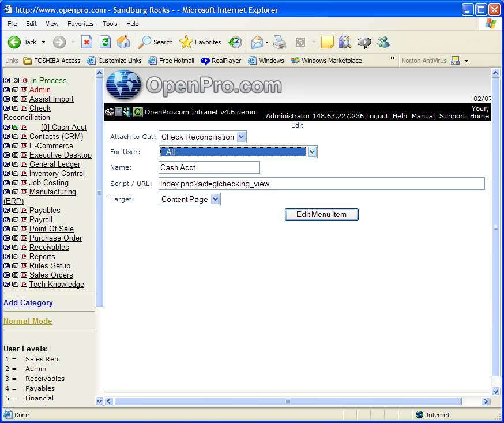Click the Print toolbar icon
This screenshot has width=504, height=423.
coord(280,42)
